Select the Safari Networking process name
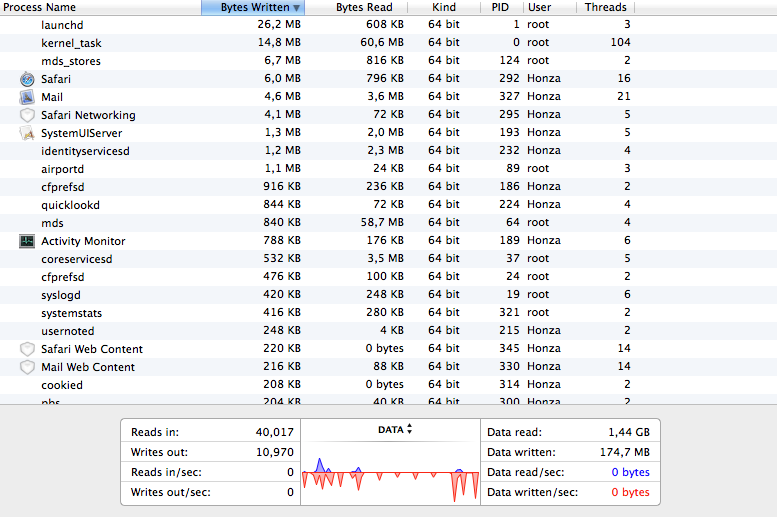Viewport: 777px width, 517px height. tap(88, 115)
